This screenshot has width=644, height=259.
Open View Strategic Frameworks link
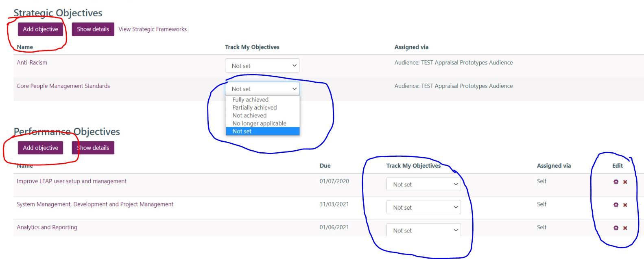pos(153,29)
